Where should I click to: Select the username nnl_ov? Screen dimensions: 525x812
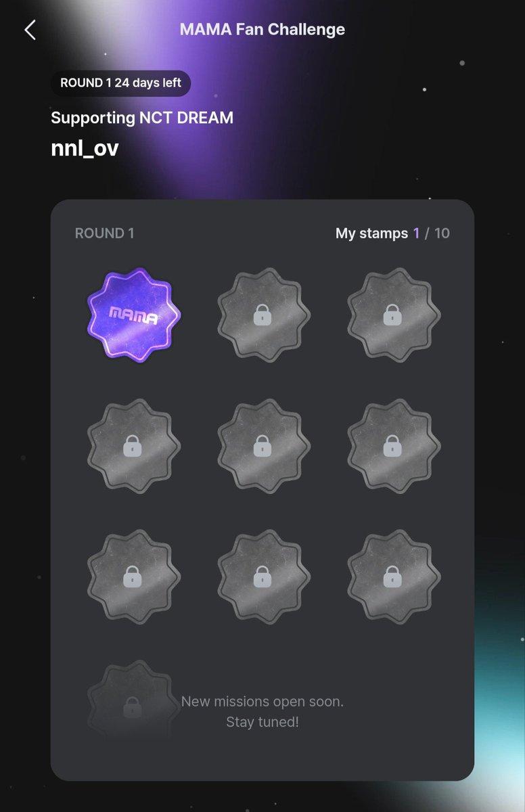(85, 148)
